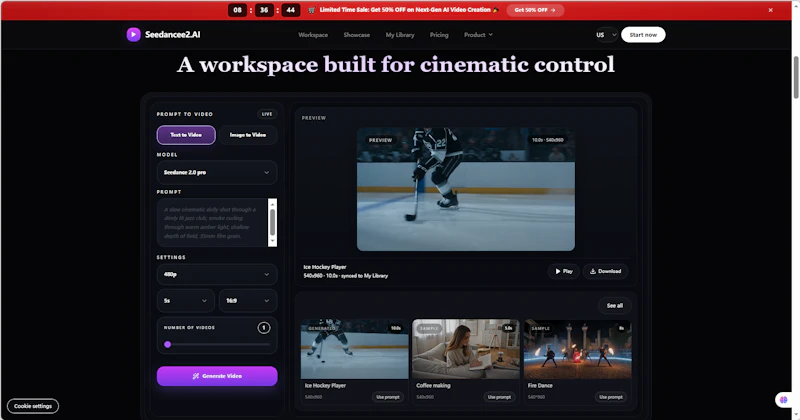Use prompt for Fire Dance card
This screenshot has height=420, width=800.
[611, 397]
